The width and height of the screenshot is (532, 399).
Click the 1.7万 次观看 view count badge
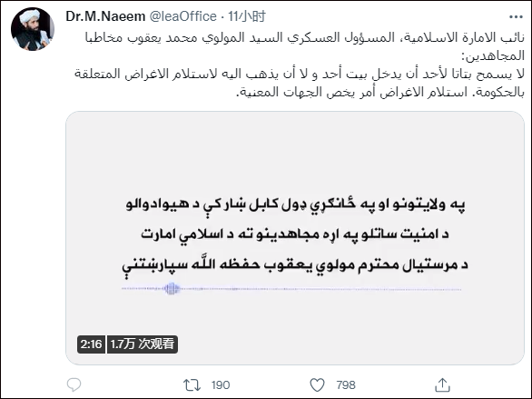(143, 344)
